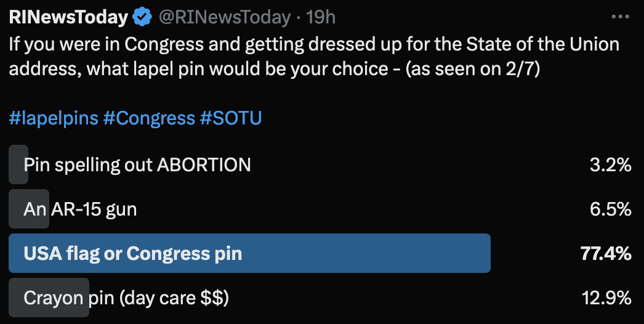
Task: Select the 'Crayon pin (day care $$)' option
Action: (x=126, y=298)
